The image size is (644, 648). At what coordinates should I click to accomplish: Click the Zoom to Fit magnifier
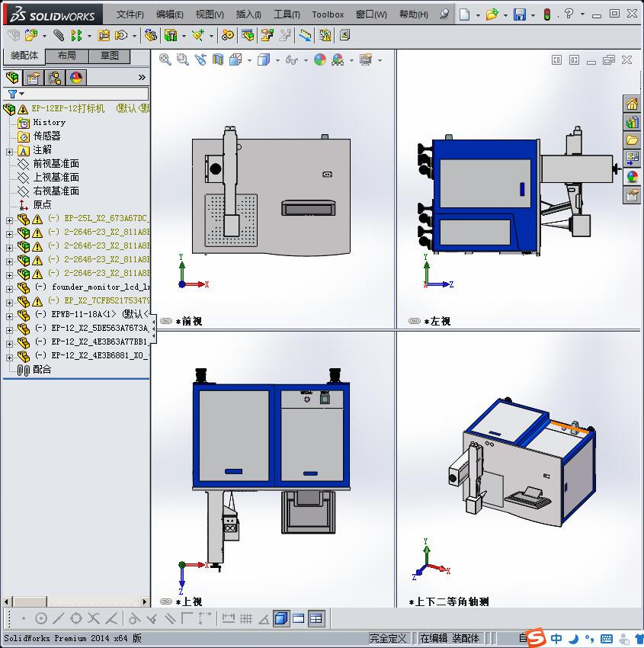click(x=165, y=60)
